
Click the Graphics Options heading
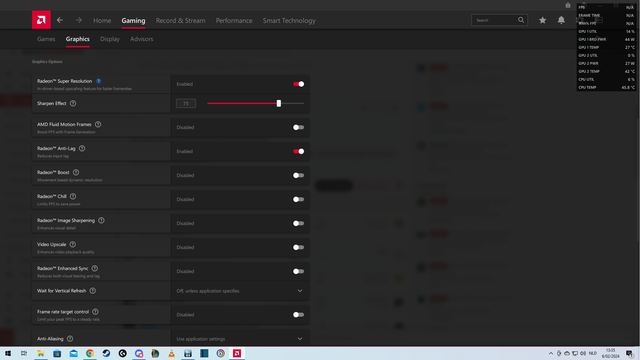(x=47, y=62)
